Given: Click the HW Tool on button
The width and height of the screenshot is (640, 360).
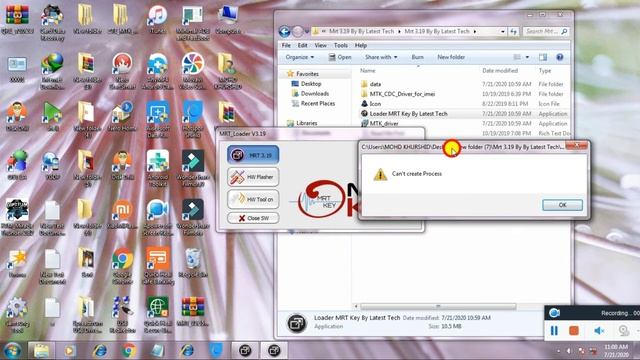Looking at the screenshot, I should [253, 199].
